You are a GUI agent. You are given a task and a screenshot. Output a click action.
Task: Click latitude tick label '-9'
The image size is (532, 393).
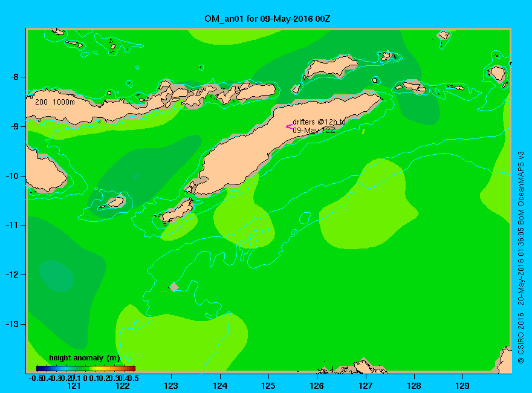coord(14,126)
